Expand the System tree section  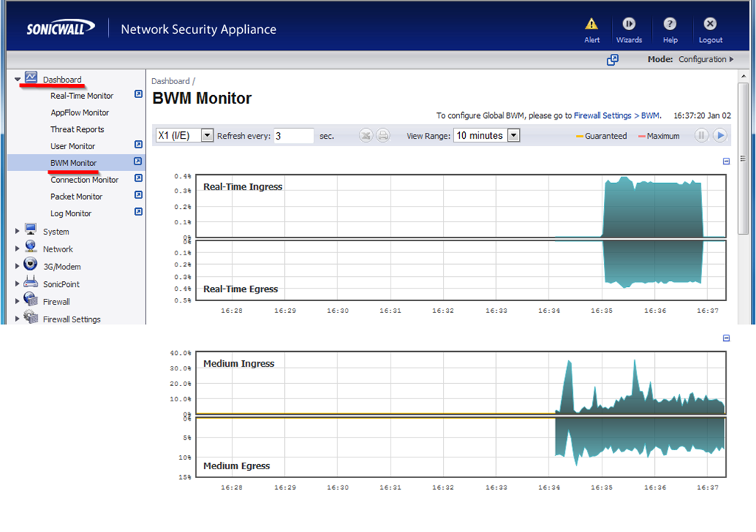pos(18,231)
